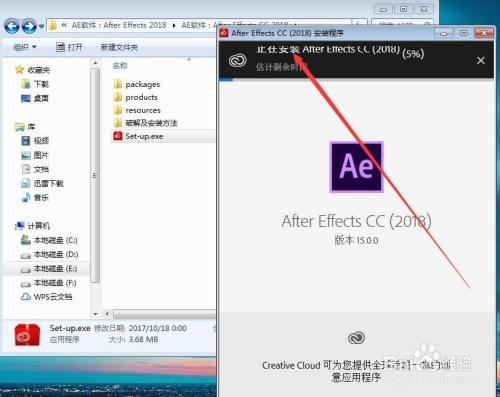This screenshot has width=500, height=397.
Task: Select the resources folder
Action: click(x=137, y=110)
